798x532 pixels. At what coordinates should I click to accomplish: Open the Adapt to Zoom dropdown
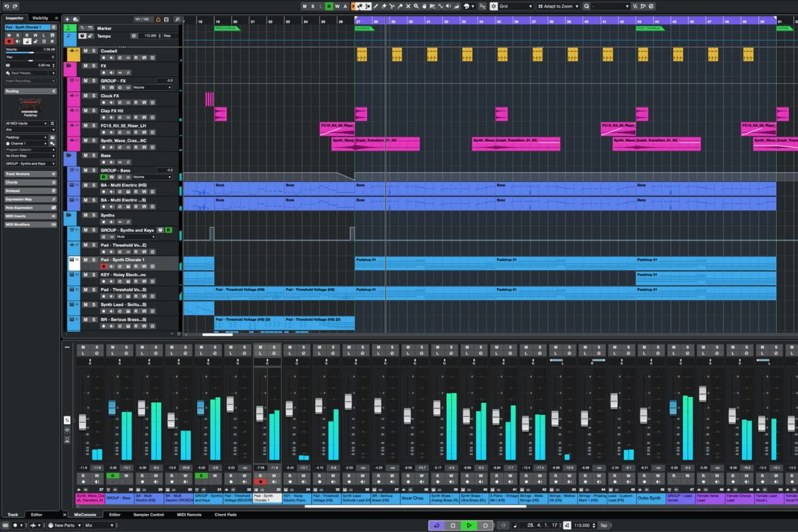tap(558, 6)
